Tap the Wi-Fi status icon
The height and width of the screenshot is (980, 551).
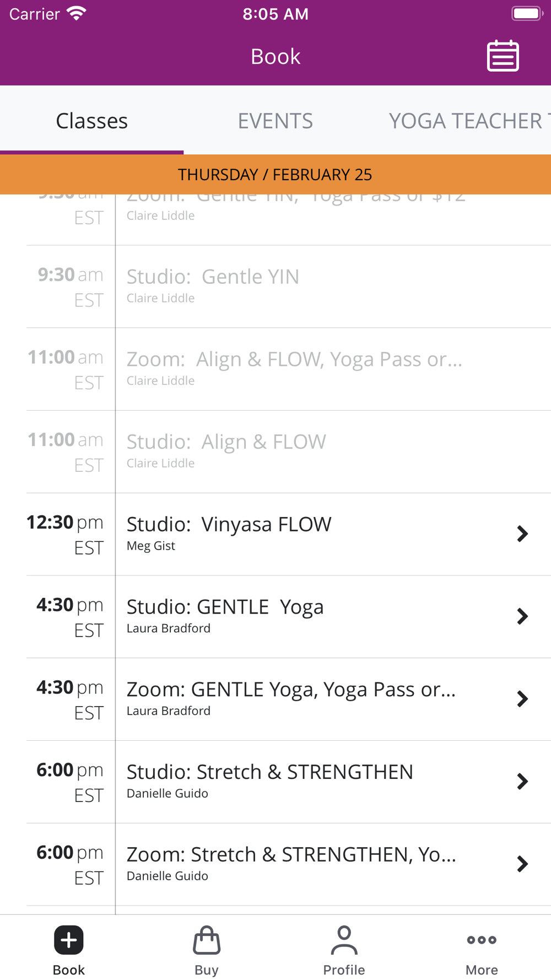pos(77,13)
